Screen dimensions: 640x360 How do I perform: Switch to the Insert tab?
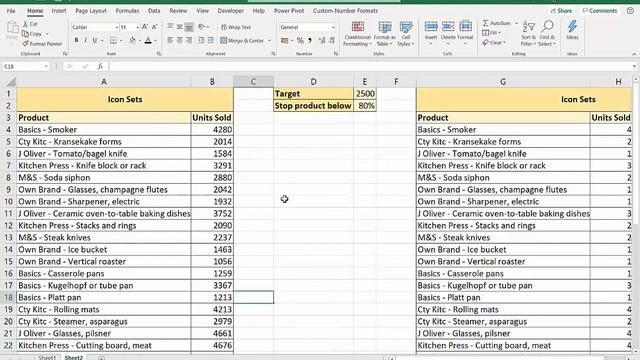59,11
